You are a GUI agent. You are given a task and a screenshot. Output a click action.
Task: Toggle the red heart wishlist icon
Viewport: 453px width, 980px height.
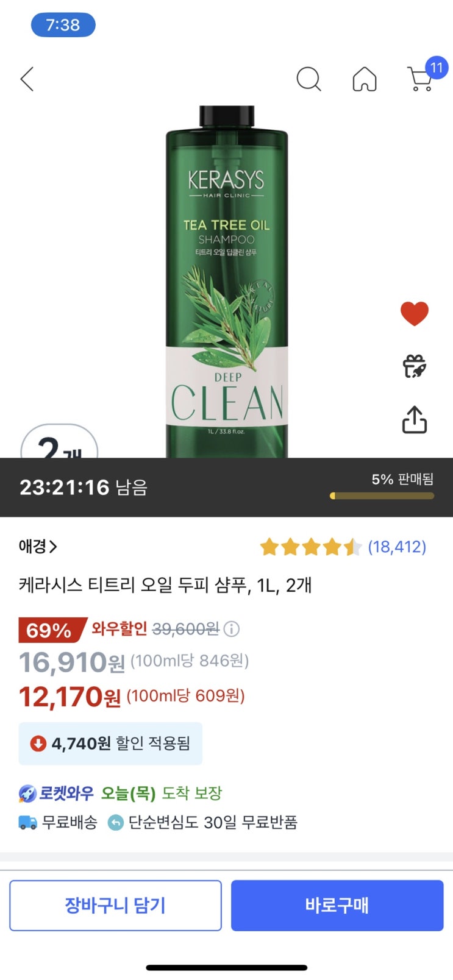415,313
